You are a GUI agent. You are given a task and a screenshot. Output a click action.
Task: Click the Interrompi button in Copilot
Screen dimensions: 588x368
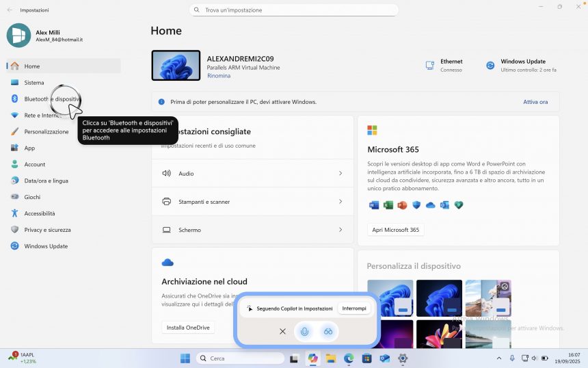(354, 308)
